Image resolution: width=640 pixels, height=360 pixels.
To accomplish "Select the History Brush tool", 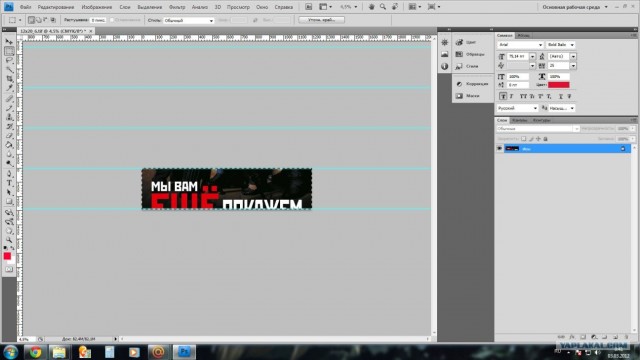I will tap(9, 127).
